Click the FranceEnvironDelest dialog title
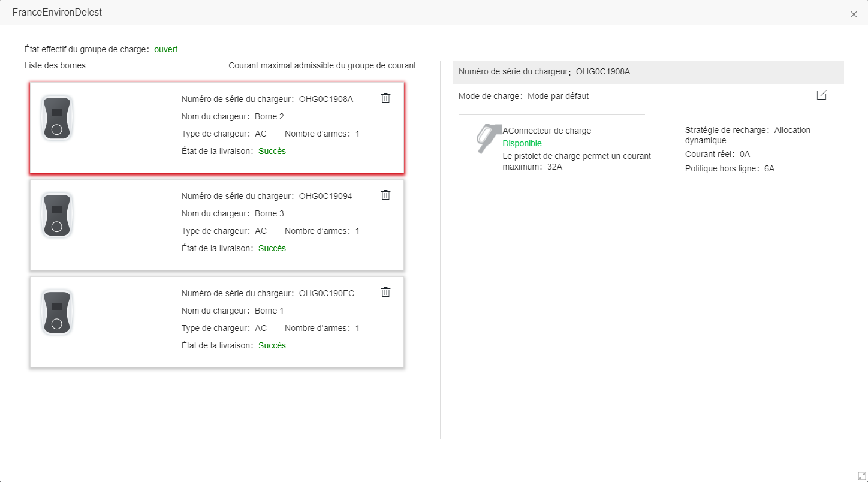This screenshot has height=482, width=868. click(x=57, y=12)
